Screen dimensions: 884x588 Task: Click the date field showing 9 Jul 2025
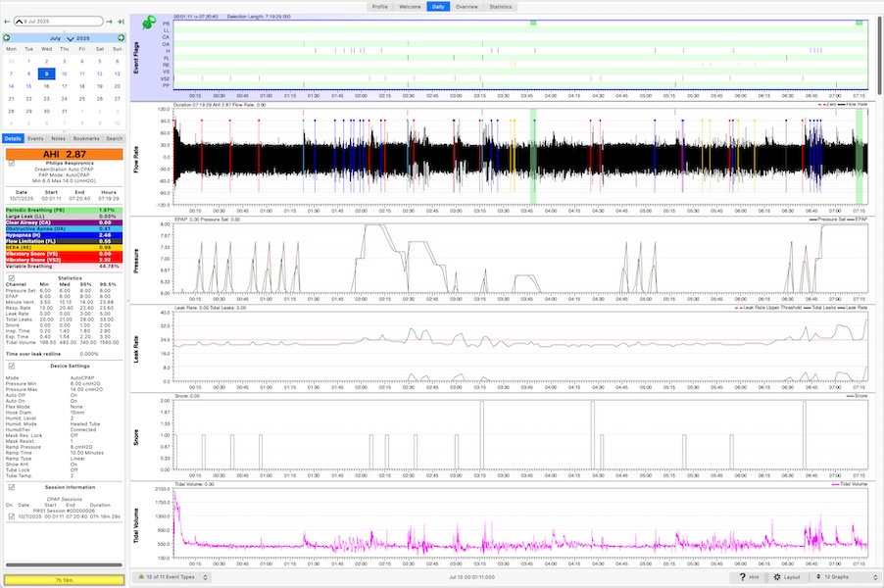(59, 22)
